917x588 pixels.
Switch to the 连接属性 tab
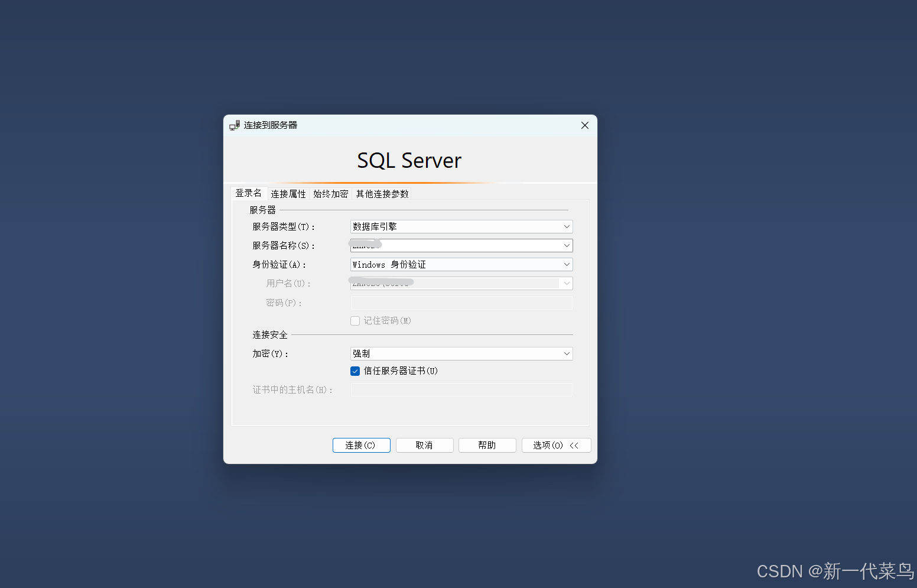[x=288, y=193]
